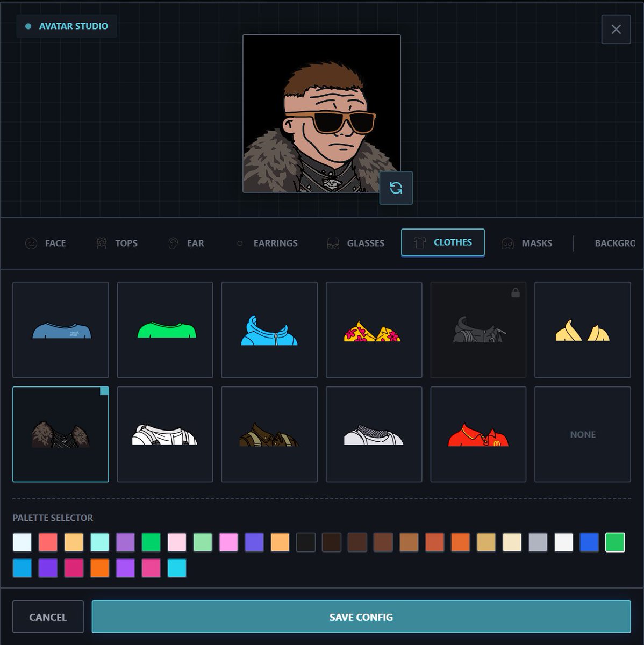Click the hair icon on TOPS tab
The height and width of the screenshot is (645, 644).
click(102, 243)
